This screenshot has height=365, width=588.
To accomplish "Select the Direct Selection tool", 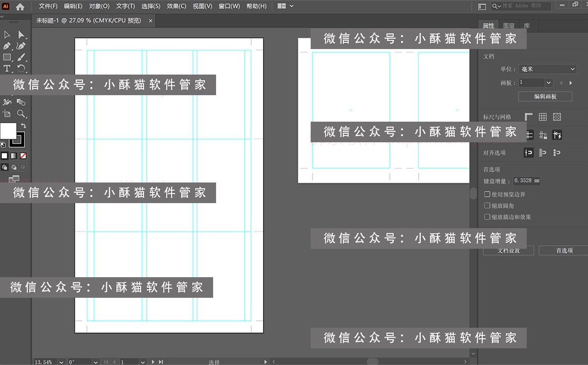I will click(22, 34).
